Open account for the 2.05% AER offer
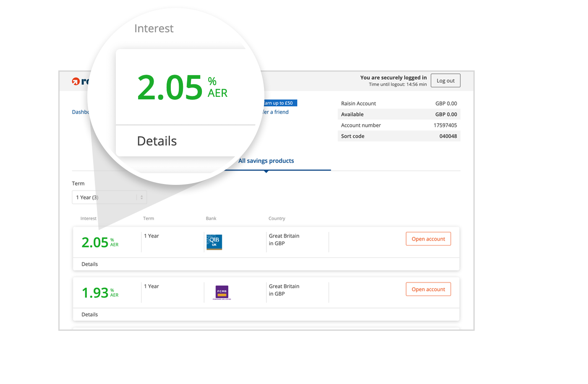 (428, 239)
